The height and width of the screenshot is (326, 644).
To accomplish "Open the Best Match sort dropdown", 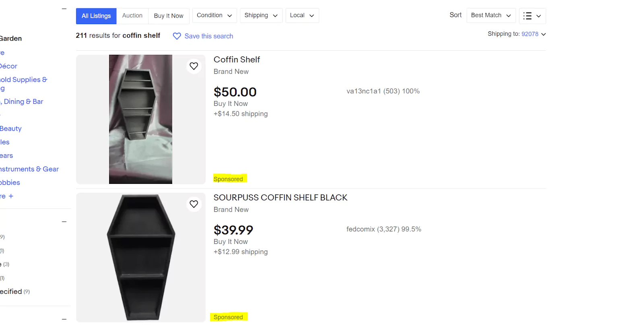I will coord(491,15).
